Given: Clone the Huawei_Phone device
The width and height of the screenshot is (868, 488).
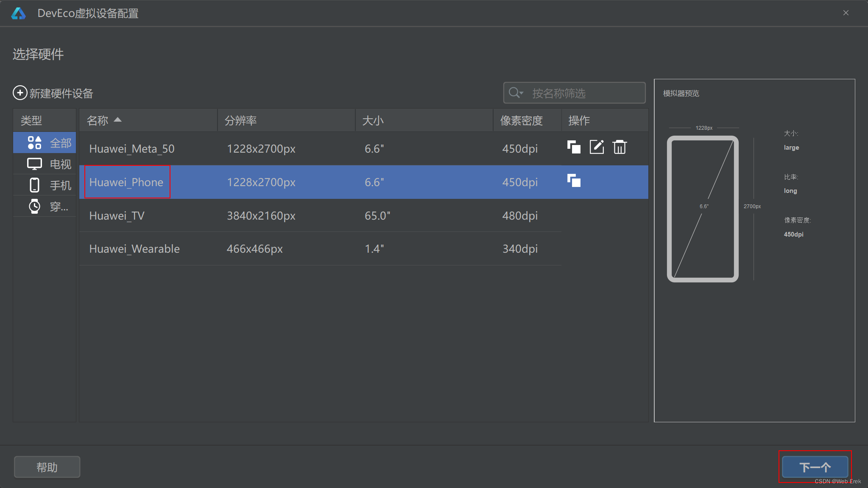Looking at the screenshot, I should pyautogui.click(x=574, y=181).
